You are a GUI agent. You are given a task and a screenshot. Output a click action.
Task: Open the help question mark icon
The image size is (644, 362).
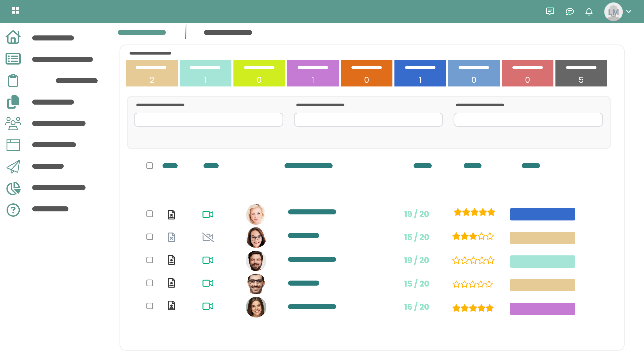pos(13,210)
